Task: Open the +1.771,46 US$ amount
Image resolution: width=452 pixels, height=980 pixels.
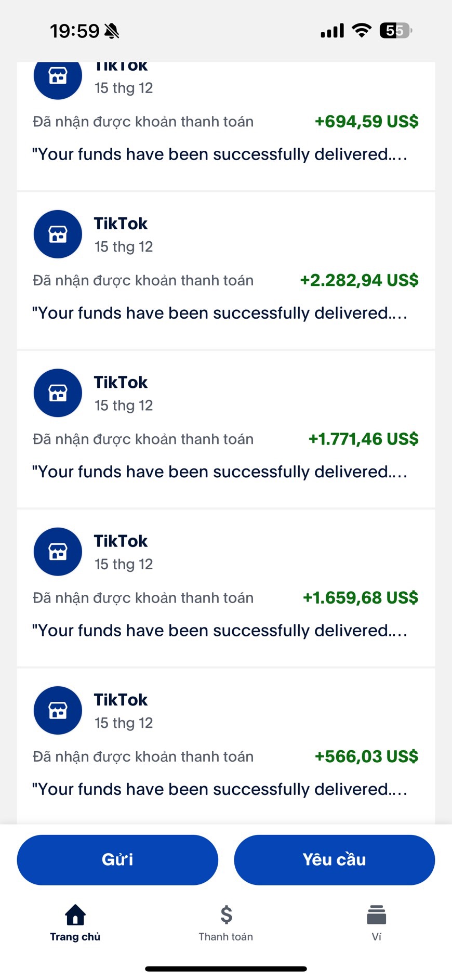Action: coord(363,439)
